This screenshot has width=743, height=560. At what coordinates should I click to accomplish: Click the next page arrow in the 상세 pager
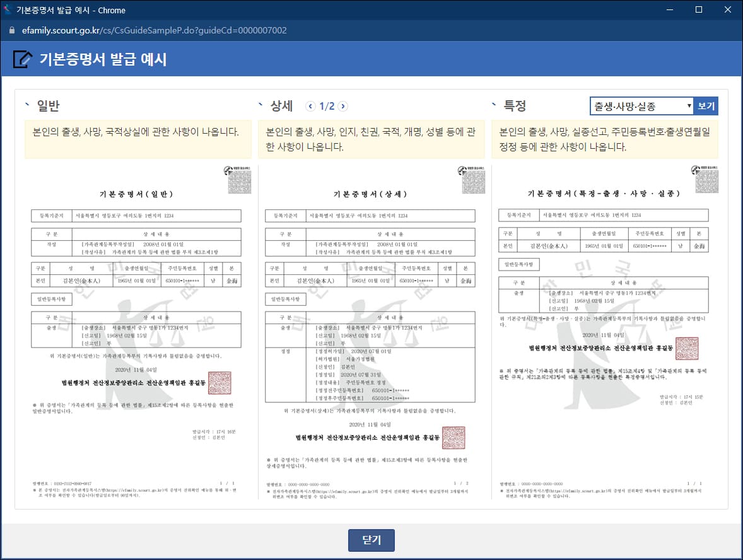click(x=342, y=106)
